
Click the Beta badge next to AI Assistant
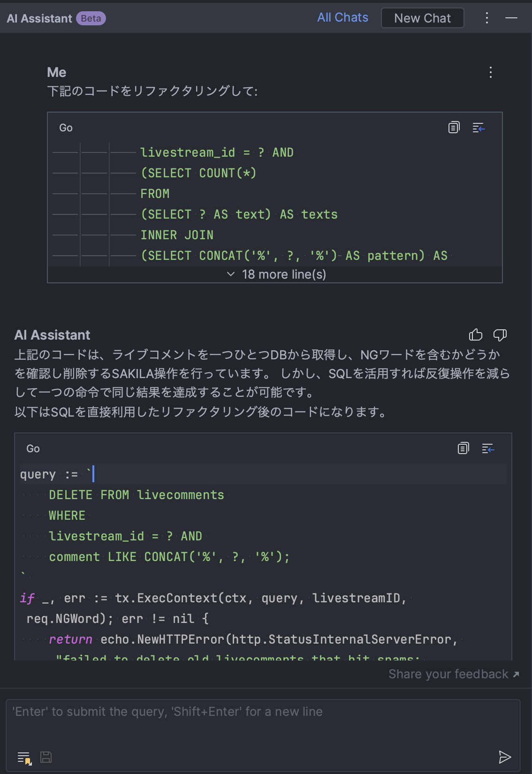point(91,18)
